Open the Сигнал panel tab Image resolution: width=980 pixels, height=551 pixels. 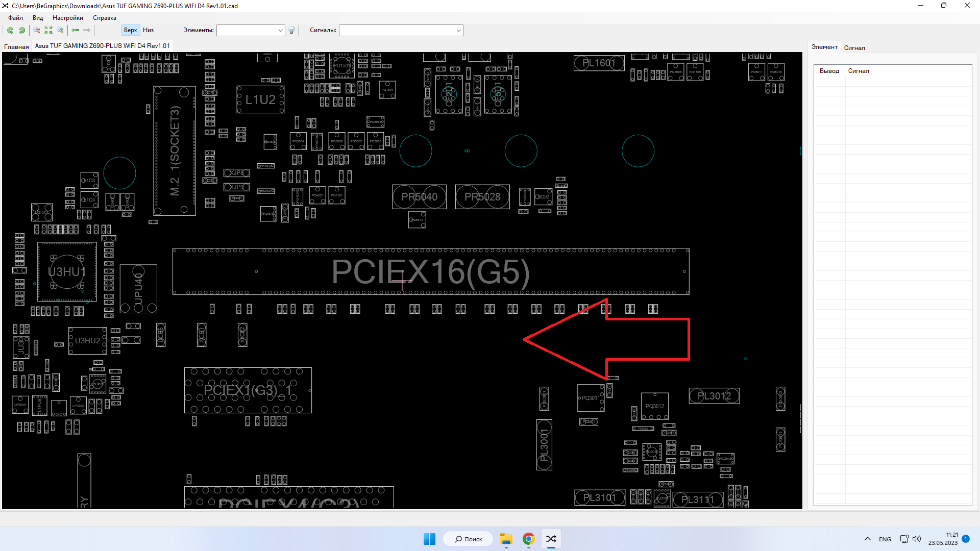tap(854, 48)
